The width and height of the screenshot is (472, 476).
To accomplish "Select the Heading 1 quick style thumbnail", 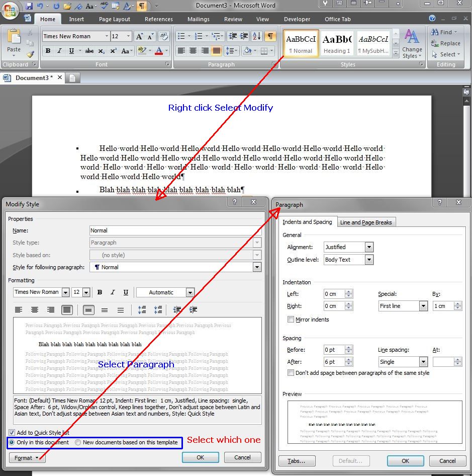I will pyautogui.click(x=337, y=43).
